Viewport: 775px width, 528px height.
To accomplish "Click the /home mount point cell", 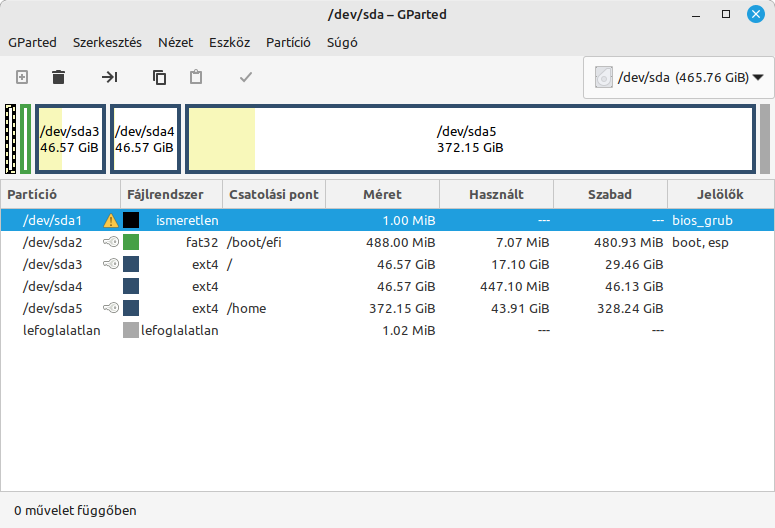I will coord(246,308).
